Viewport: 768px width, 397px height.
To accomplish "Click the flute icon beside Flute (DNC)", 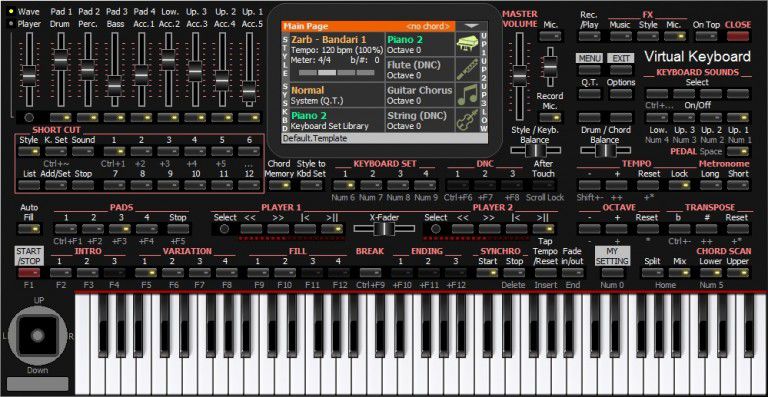I will 467,70.
